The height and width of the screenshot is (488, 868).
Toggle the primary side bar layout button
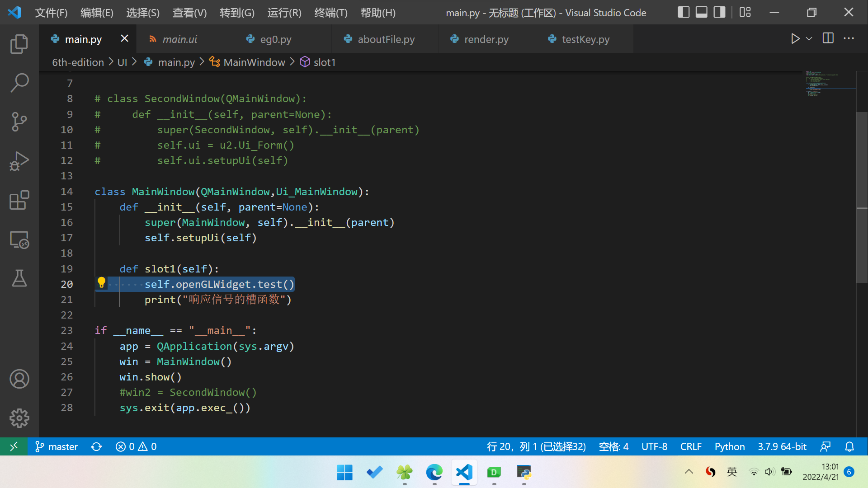coord(683,12)
